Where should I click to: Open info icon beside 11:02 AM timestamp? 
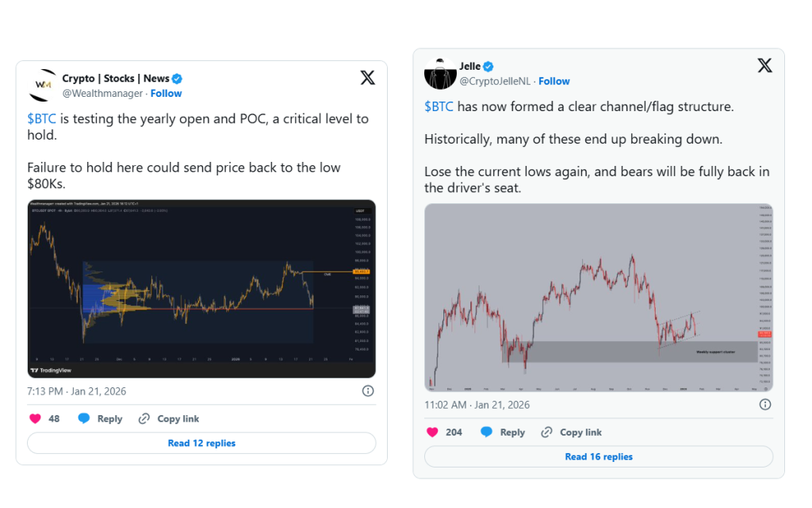point(765,404)
